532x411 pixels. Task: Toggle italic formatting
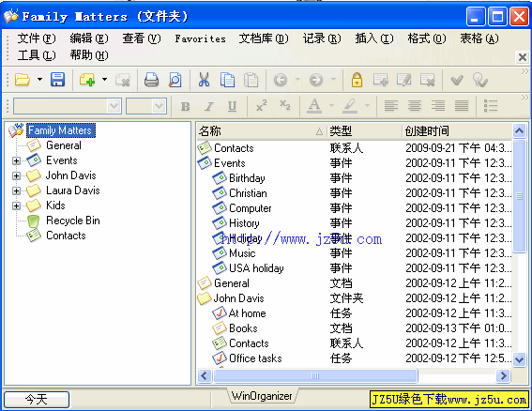[209, 107]
